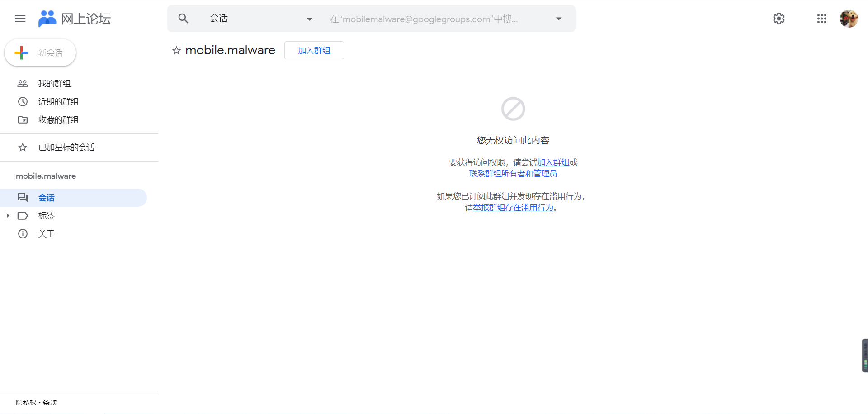Image resolution: width=868 pixels, height=414 pixels.
Task: Star the mobile.malware group
Action: [176, 50]
